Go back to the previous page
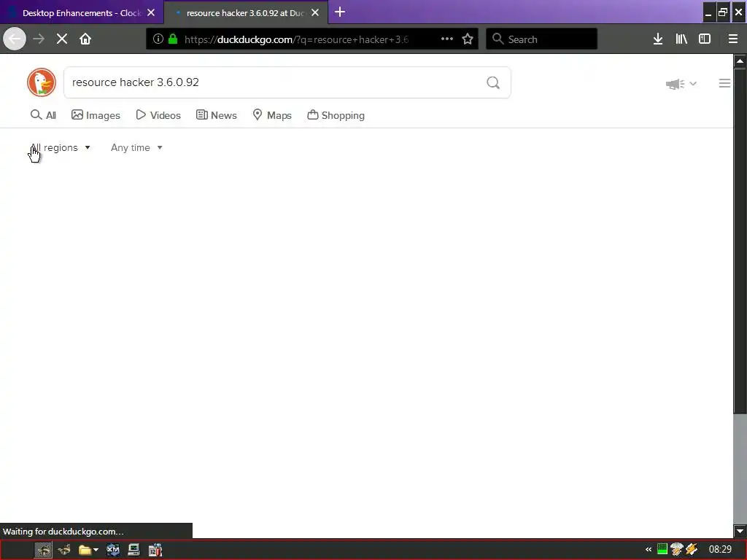This screenshot has height=560, width=747. point(15,39)
